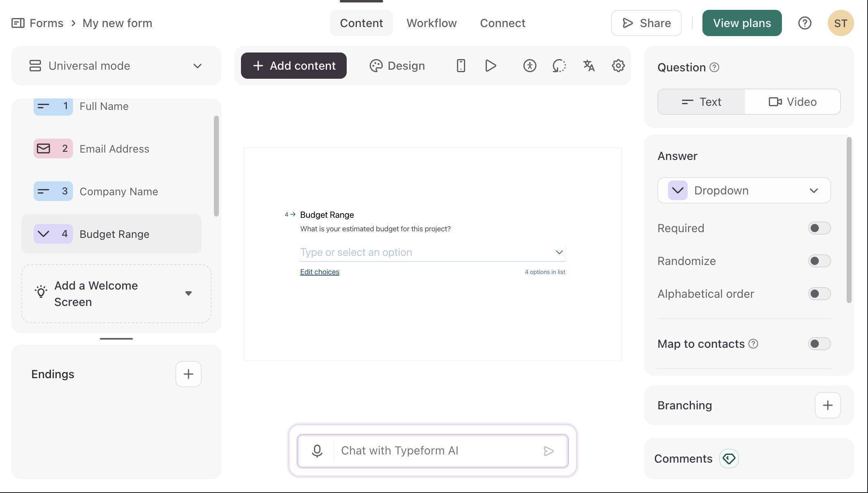Click the Add content button
868x493 pixels.
pos(293,66)
